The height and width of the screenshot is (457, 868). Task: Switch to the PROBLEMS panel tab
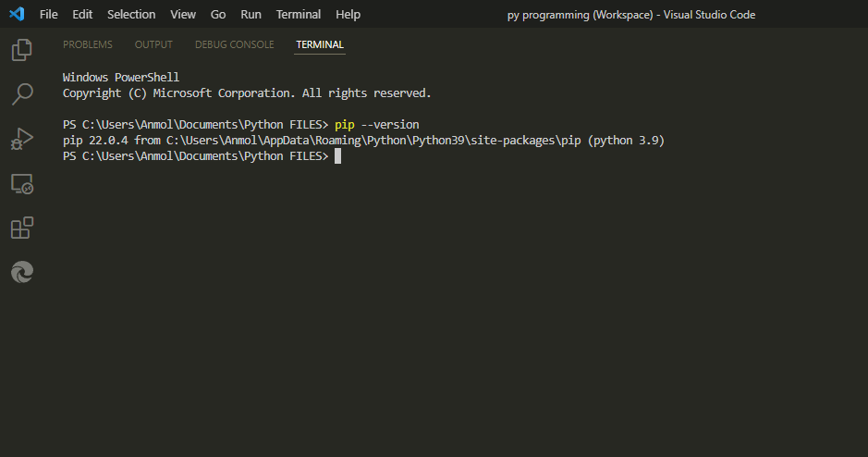tap(88, 44)
